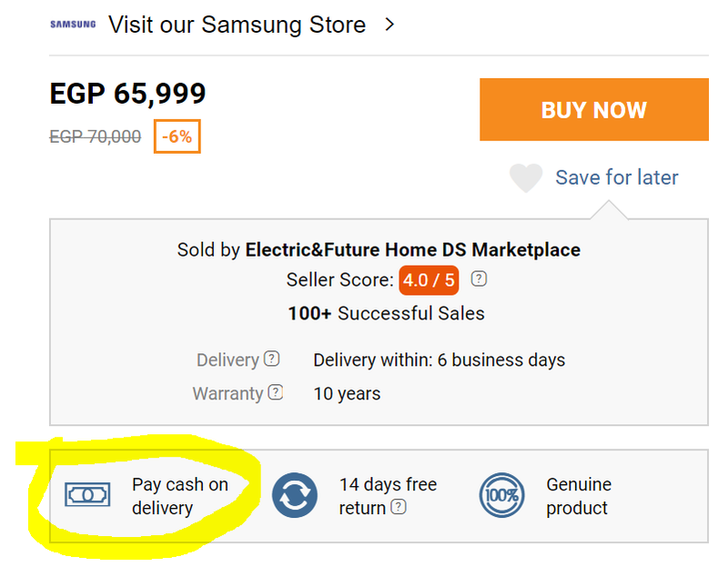The image size is (728, 587).
Task: Click the cash banknote icon
Action: [x=87, y=495]
